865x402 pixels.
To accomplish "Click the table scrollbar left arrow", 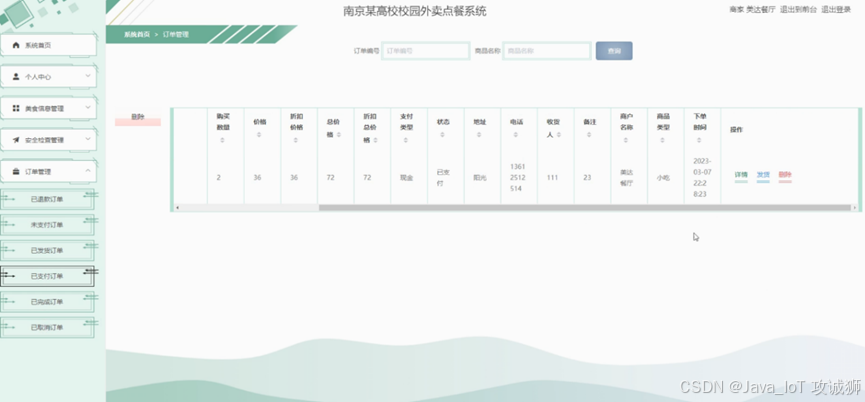I will point(177,208).
